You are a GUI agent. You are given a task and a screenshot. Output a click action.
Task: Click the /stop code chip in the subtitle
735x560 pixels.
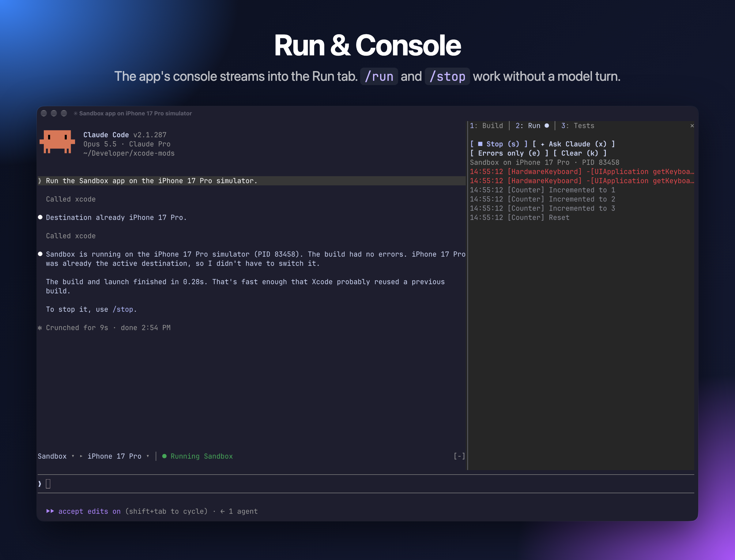[447, 76]
